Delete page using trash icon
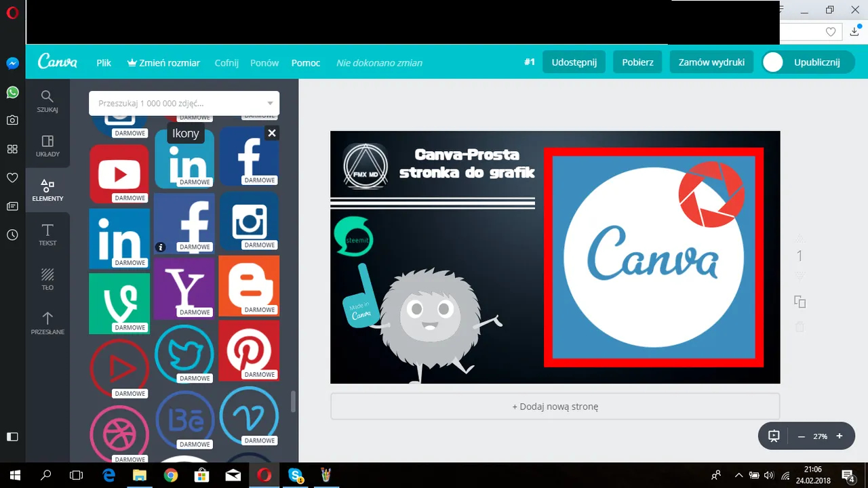 [800, 327]
